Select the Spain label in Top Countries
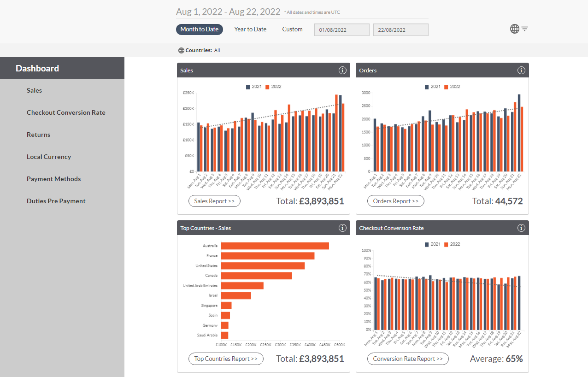The image size is (588, 377). (x=212, y=315)
